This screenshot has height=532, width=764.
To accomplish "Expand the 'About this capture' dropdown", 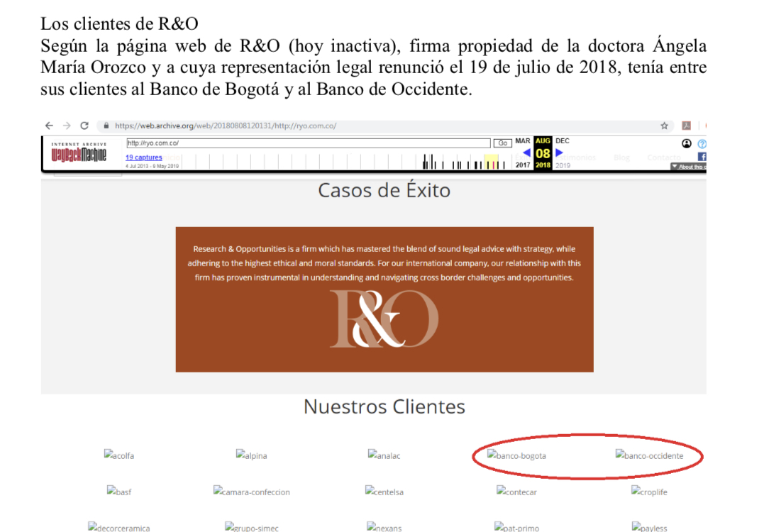I will pyautogui.click(x=687, y=167).
